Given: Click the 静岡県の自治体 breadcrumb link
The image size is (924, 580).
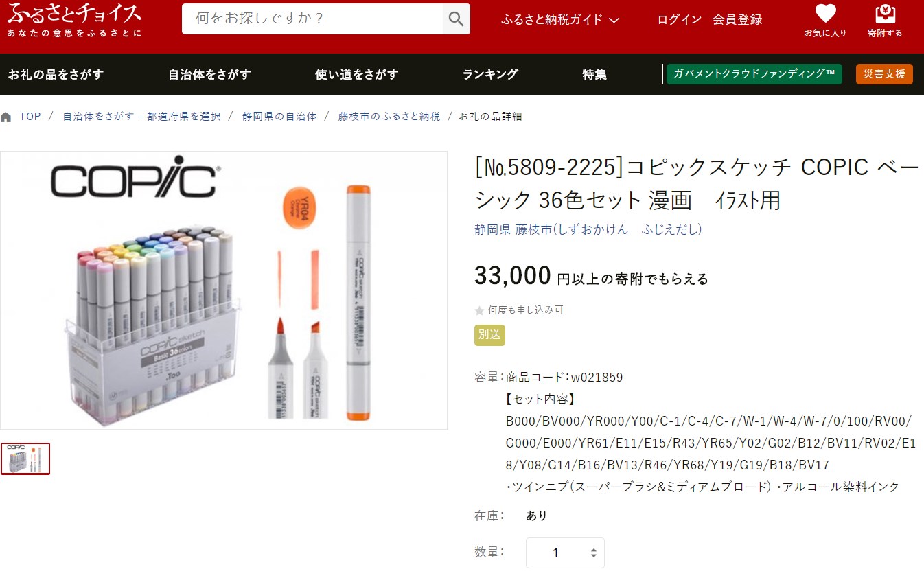Looking at the screenshot, I should [279, 117].
